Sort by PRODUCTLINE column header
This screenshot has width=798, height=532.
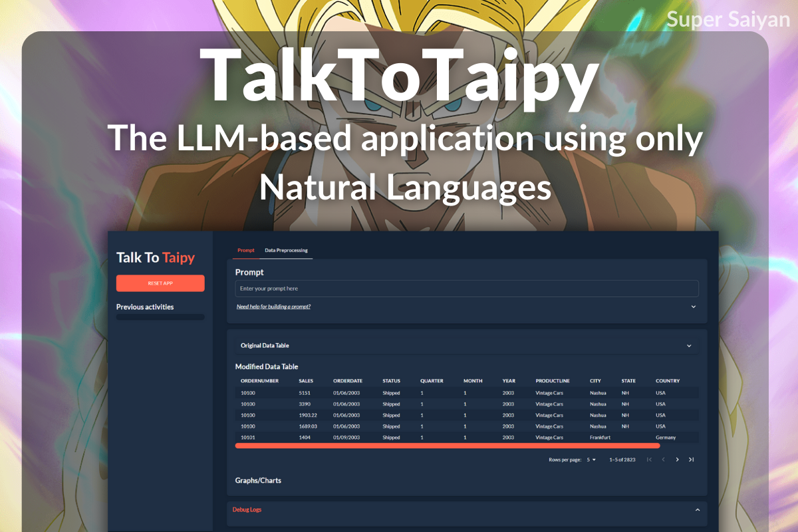tap(553, 381)
